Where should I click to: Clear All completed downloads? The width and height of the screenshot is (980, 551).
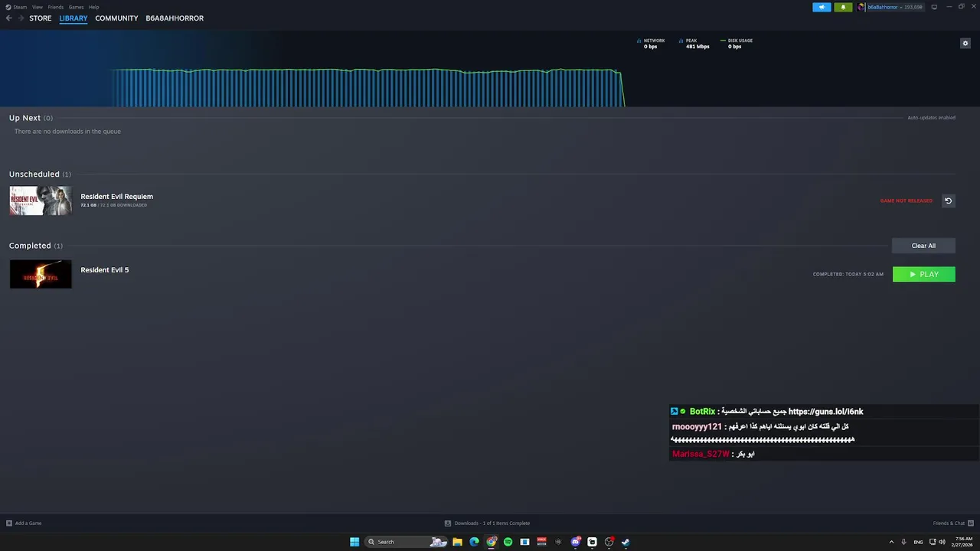tap(923, 246)
